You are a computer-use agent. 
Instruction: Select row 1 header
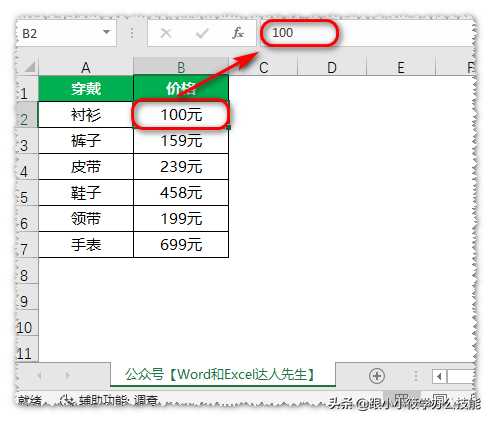(x=27, y=89)
